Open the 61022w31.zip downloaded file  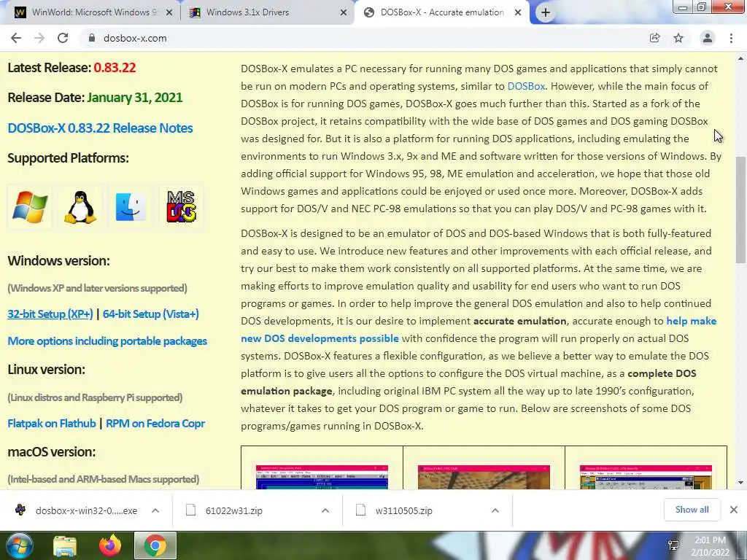point(234,510)
